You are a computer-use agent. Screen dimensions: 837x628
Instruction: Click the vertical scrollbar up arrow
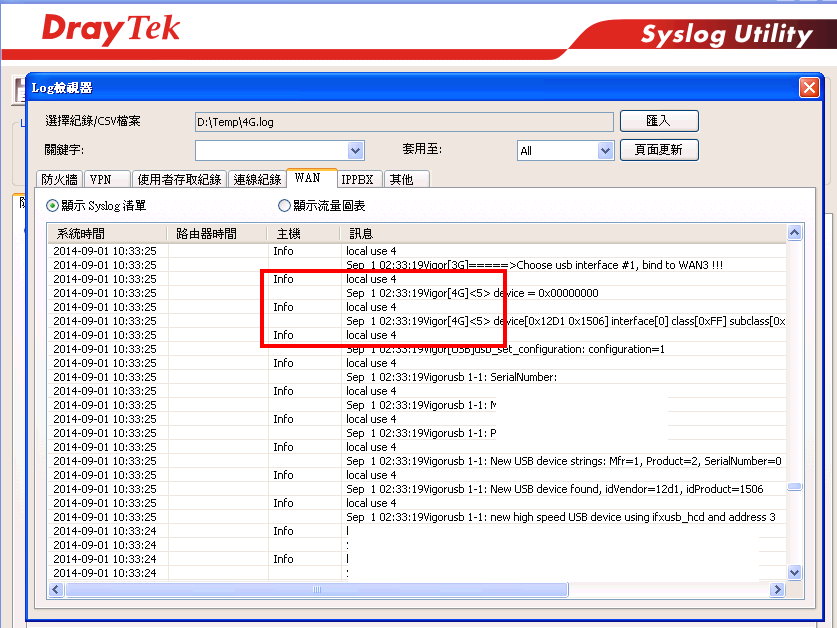point(795,233)
